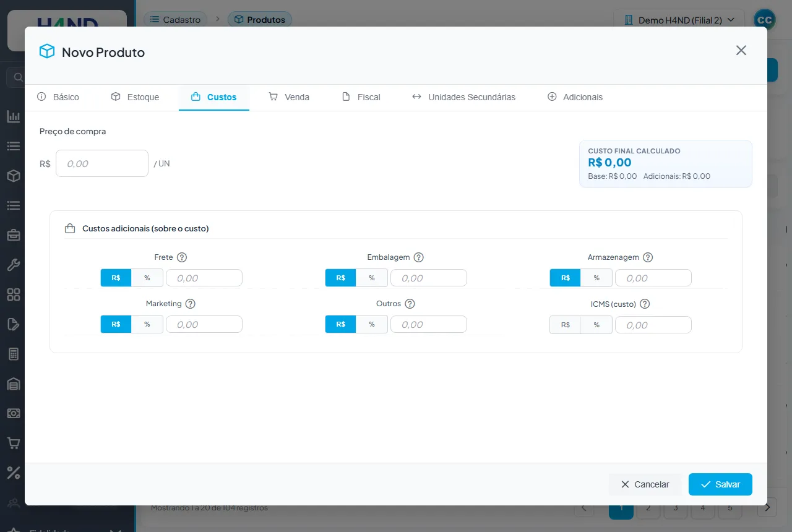
Task: Click the Cadastro breadcrumb behind the dialog
Action: tap(176, 20)
